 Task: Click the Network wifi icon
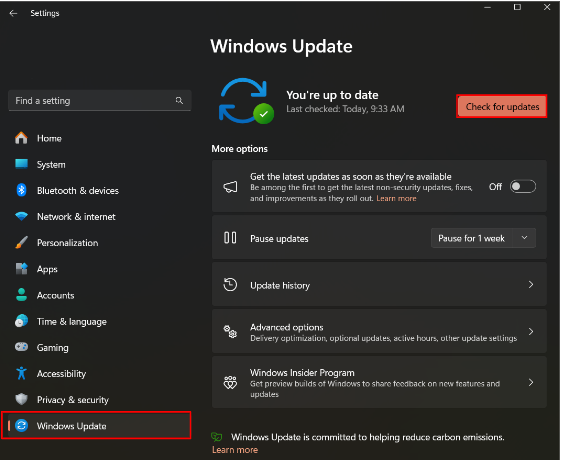(21, 216)
